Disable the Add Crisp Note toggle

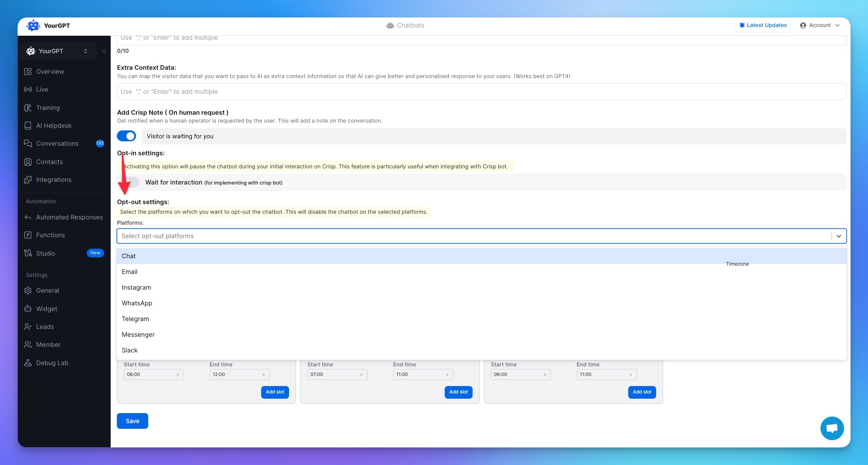(126, 136)
